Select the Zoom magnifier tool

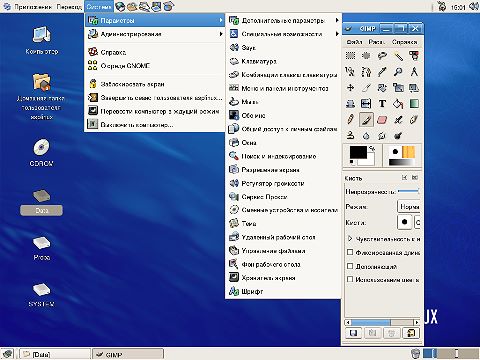(398, 72)
